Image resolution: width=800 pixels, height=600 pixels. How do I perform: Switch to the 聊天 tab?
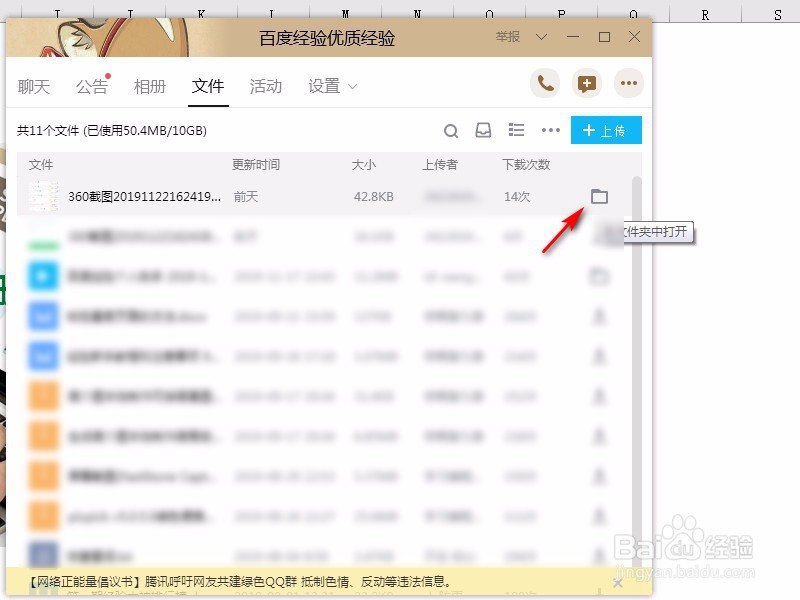click(x=34, y=87)
